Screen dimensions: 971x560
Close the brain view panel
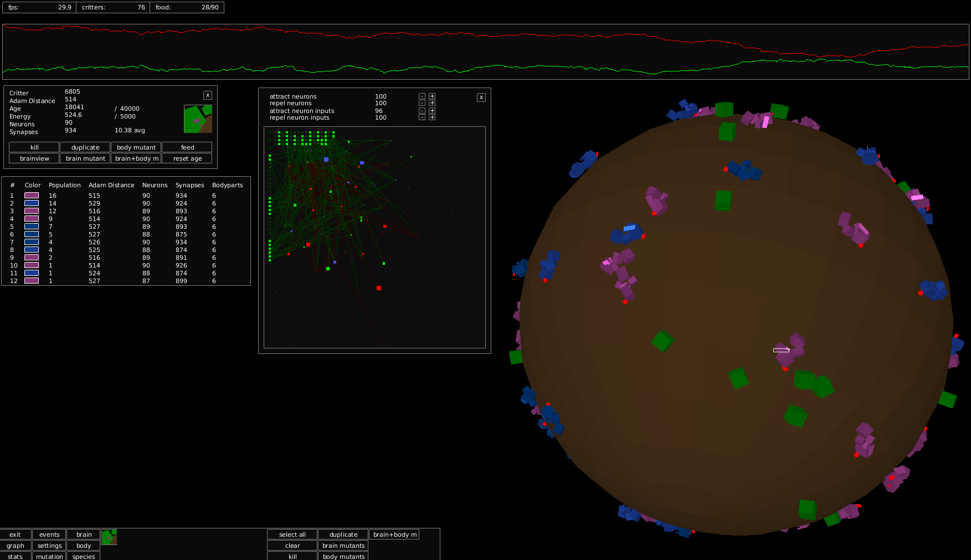click(481, 97)
